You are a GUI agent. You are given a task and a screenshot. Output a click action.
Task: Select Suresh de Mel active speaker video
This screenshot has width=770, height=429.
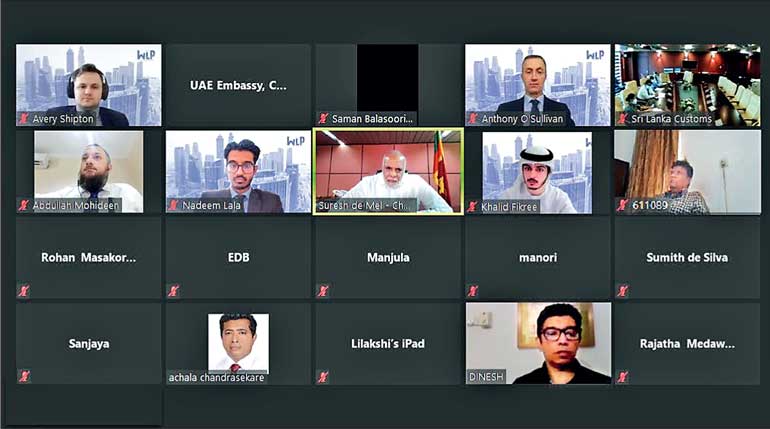tap(388, 172)
